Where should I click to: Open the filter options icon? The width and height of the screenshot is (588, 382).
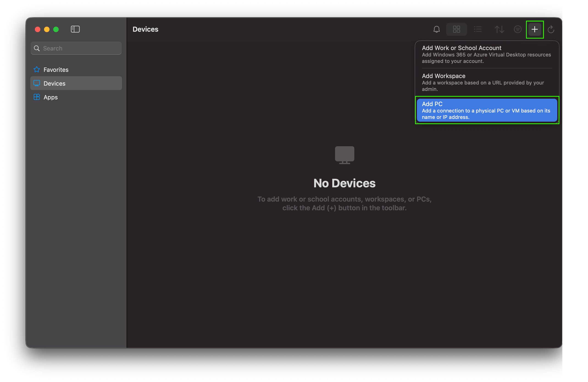(518, 29)
